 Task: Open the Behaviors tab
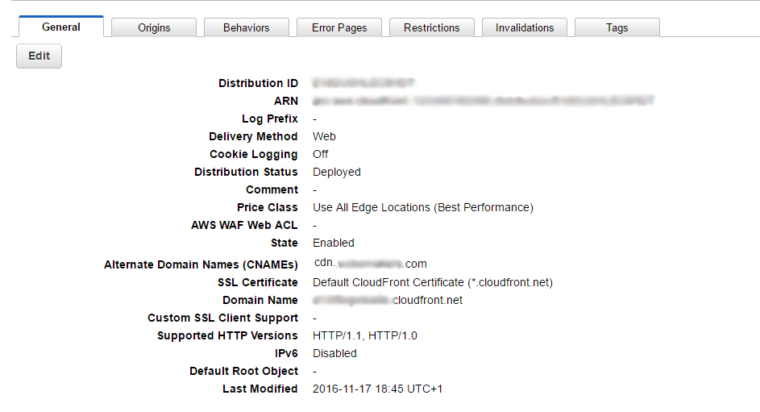click(x=246, y=28)
